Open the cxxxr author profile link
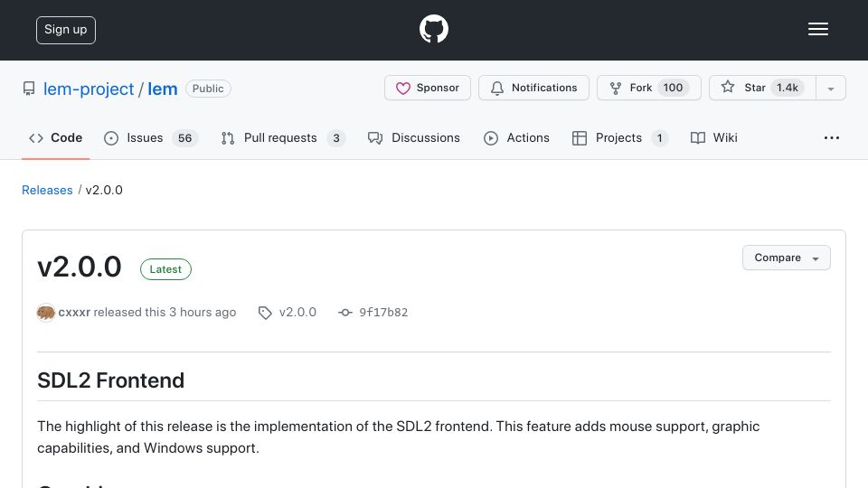Screen dimensions: 868x488 [74, 313]
